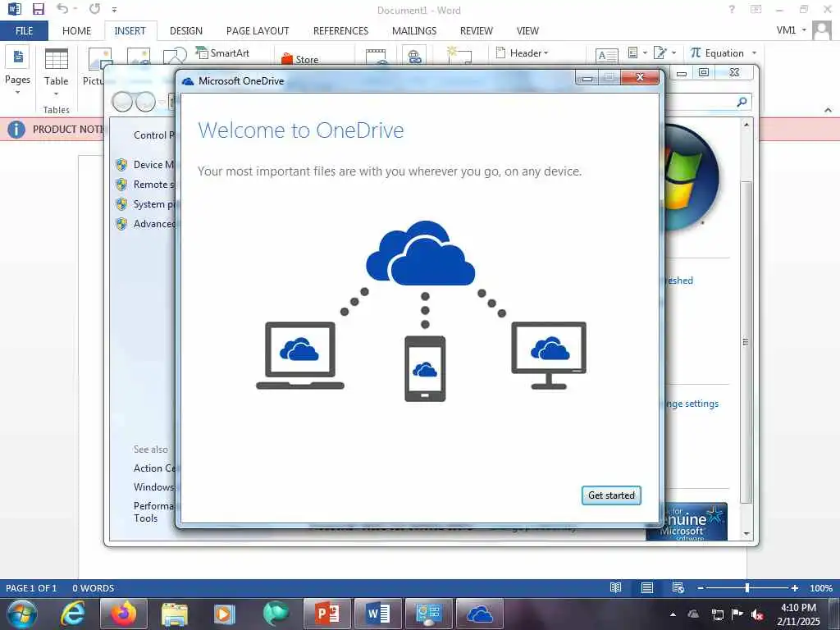Click the scroll-down arrow in System window
The image size is (840, 630).
(x=746, y=533)
